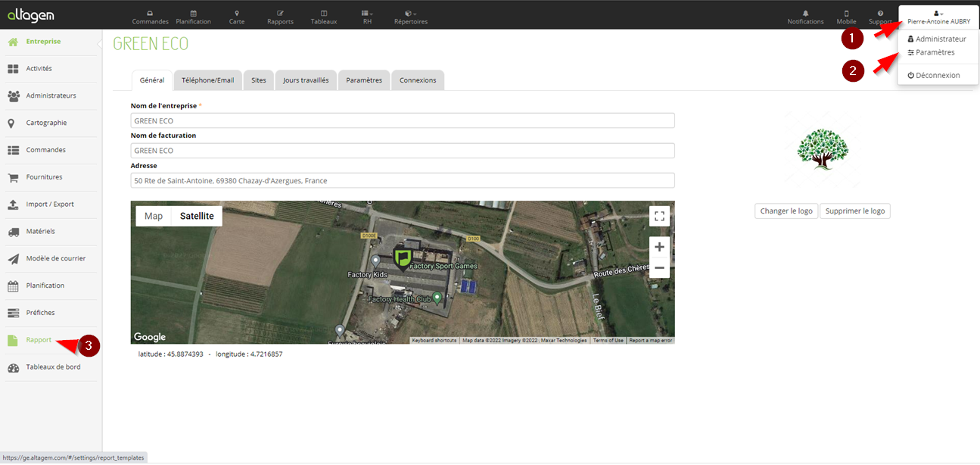
Task: Select the Général tab
Action: (x=152, y=80)
